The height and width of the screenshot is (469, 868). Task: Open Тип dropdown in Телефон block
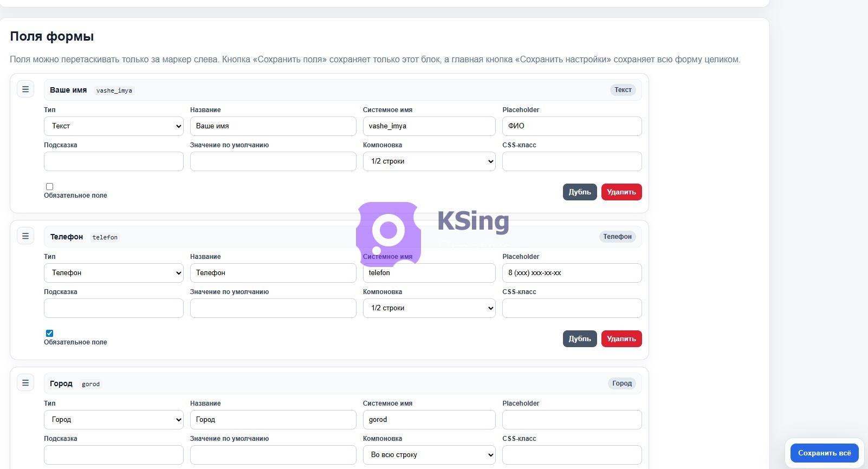[114, 273]
